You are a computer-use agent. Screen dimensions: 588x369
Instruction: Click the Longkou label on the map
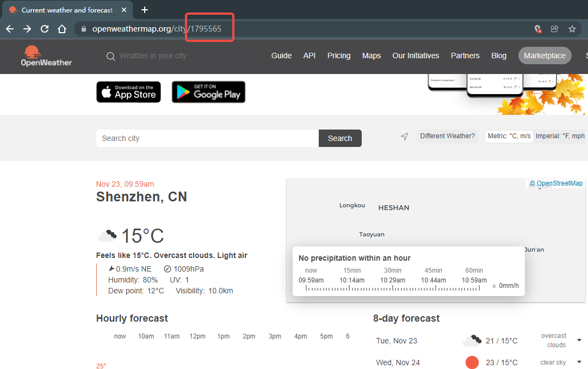(x=352, y=205)
